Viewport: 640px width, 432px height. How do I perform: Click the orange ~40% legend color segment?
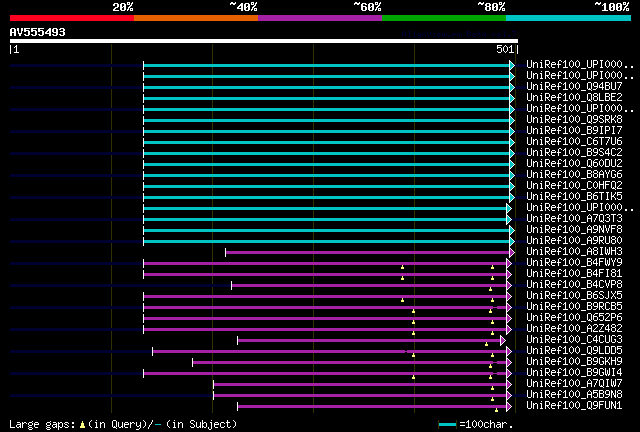196,18
